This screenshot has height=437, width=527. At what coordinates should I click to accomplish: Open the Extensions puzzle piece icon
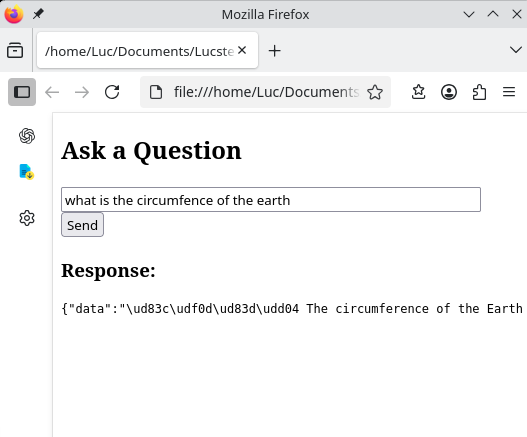pyautogui.click(x=479, y=92)
